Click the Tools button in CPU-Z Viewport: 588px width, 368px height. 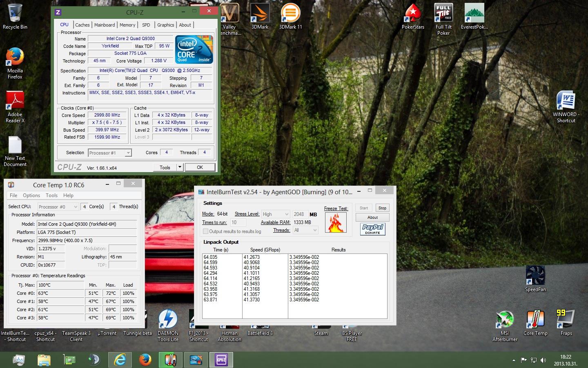[x=165, y=167]
